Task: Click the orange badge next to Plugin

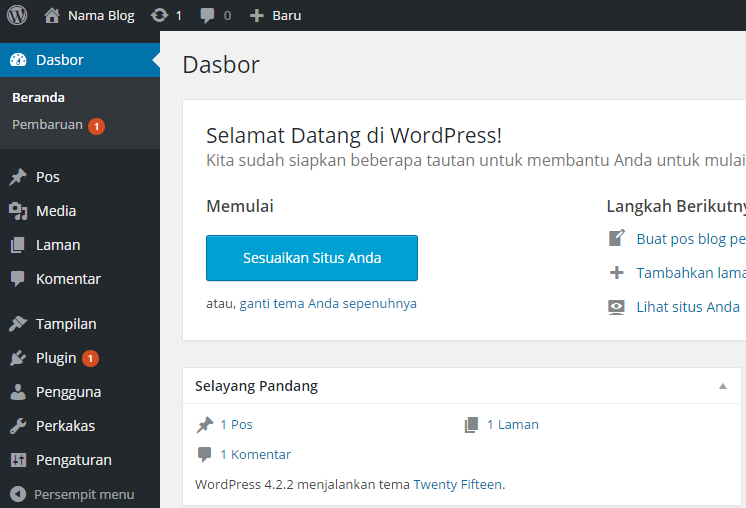Action: (x=90, y=358)
